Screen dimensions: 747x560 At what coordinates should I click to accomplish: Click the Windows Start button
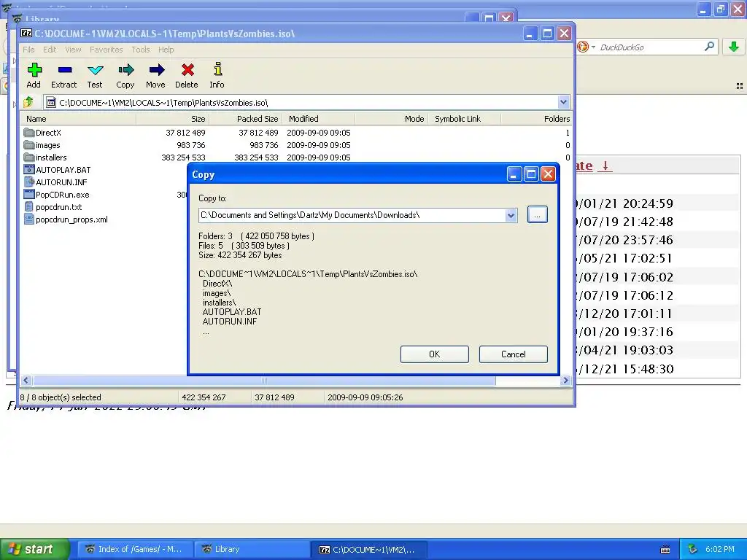34,549
